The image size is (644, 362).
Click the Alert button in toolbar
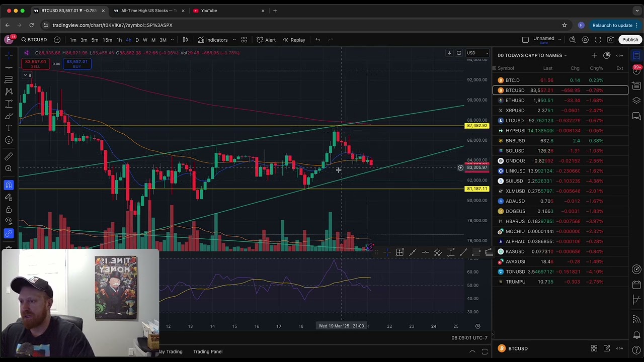point(266,40)
